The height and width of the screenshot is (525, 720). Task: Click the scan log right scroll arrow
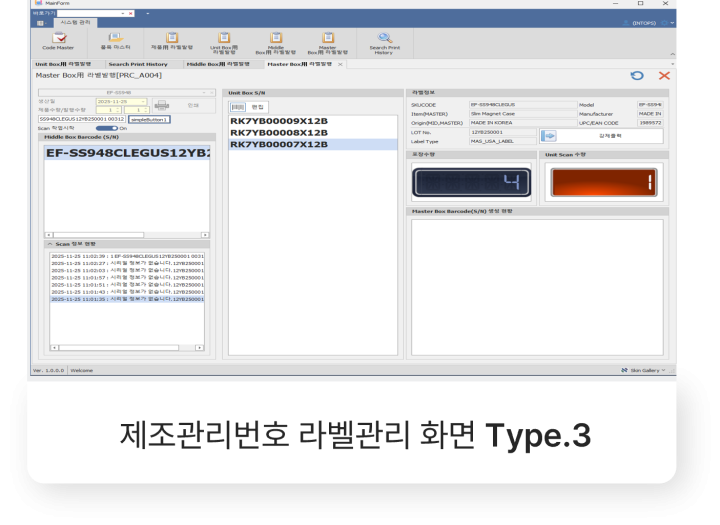(x=199, y=348)
